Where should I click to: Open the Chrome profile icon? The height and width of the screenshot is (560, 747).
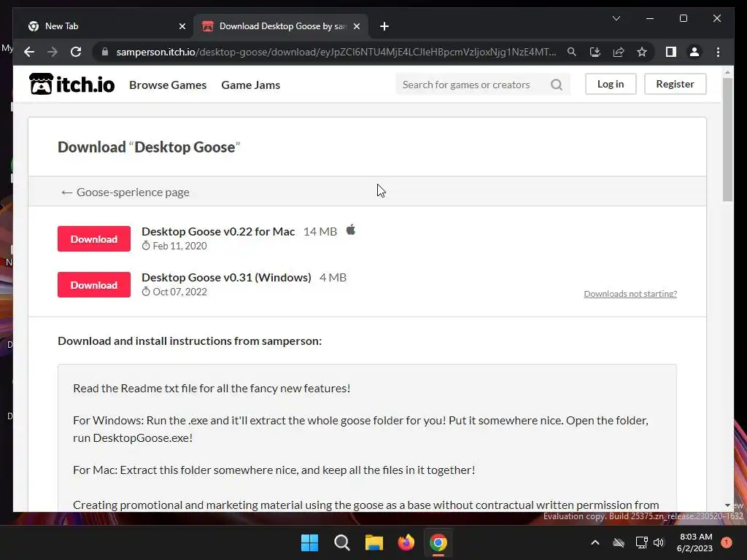pyautogui.click(x=694, y=52)
